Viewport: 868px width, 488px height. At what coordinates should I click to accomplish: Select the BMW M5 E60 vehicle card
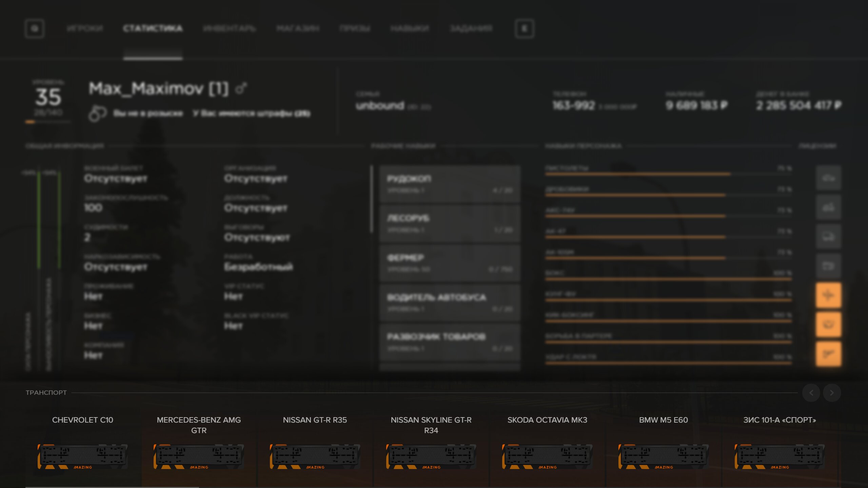point(664,447)
